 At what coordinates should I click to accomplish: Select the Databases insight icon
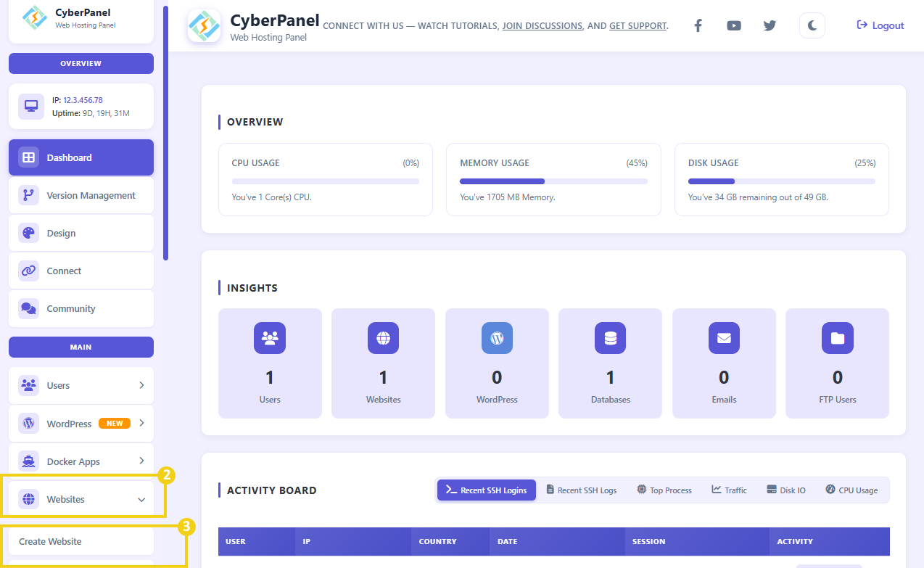610,338
